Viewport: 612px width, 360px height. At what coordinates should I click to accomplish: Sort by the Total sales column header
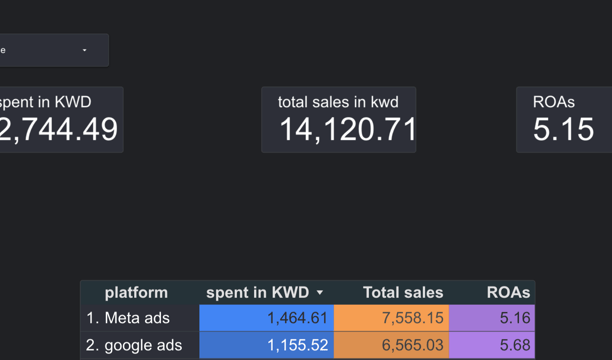(x=403, y=292)
